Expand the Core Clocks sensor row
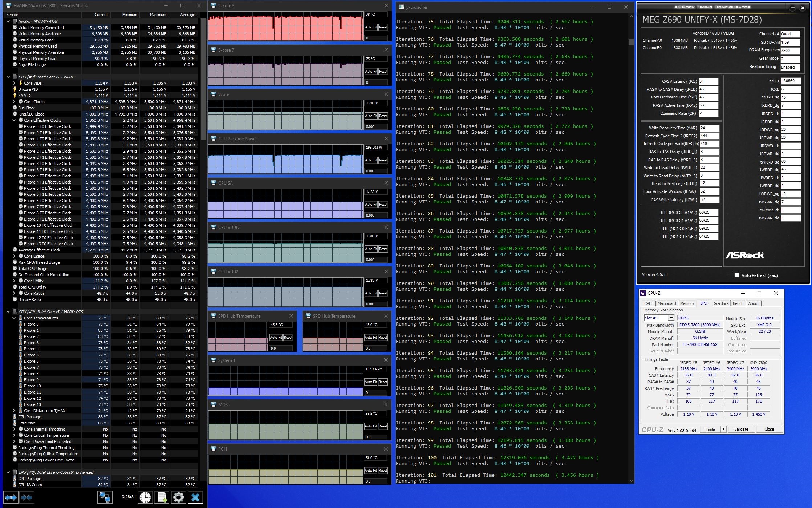This screenshot has width=812, height=508. click(x=14, y=102)
